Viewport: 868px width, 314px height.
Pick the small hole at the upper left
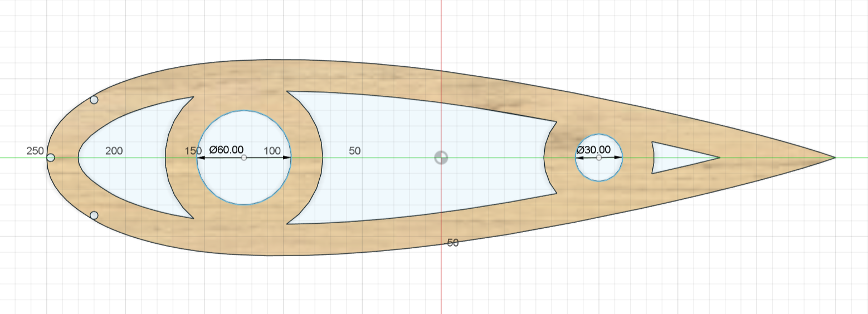[x=94, y=100]
